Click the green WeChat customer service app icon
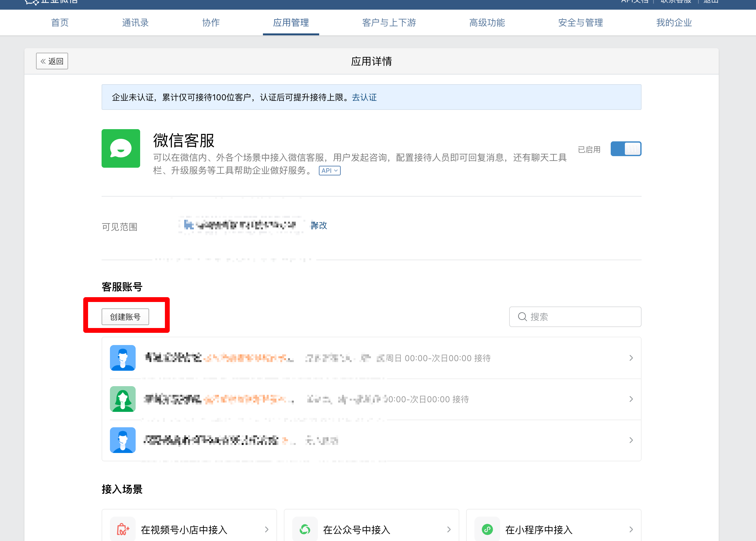Image resolution: width=756 pixels, height=541 pixels. pyautogui.click(x=121, y=148)
